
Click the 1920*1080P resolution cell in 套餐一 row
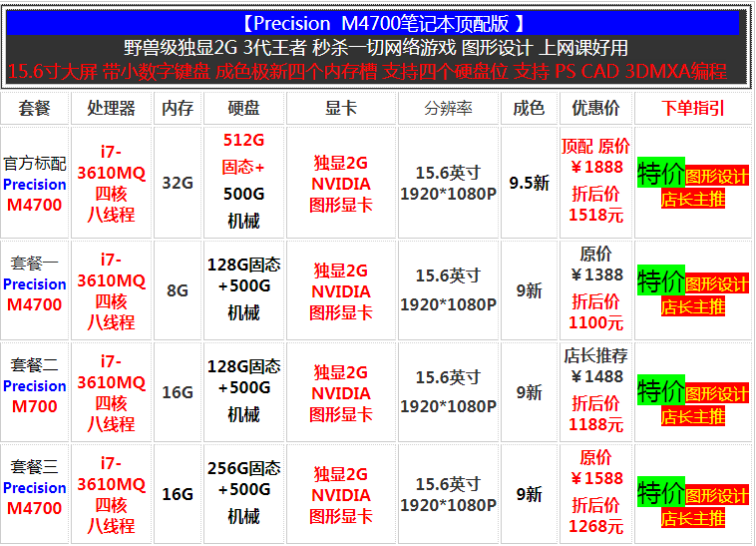click(x=449, y=290)
